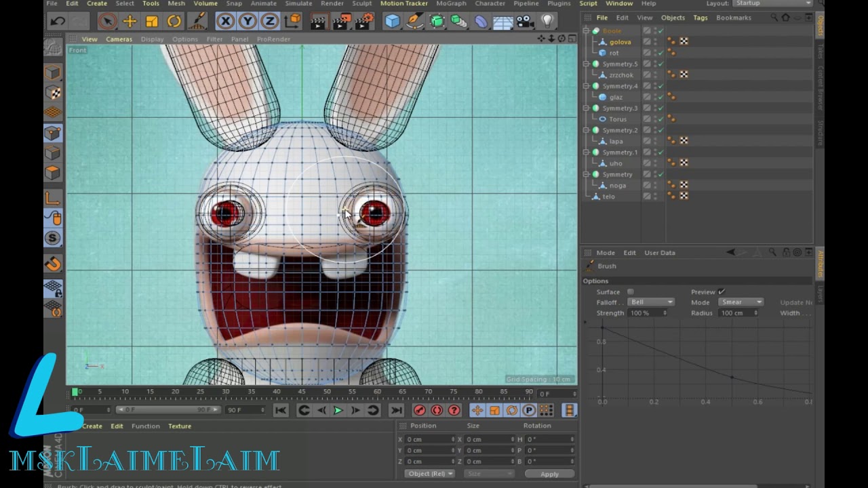Enable the Surface checkbox
The height and width of the screenshot is (488, 868).
pos(630,291)
